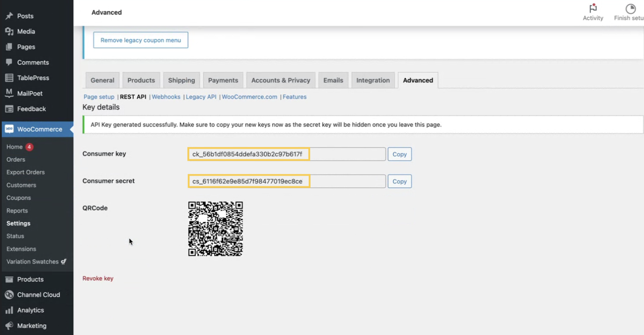Image resolution: width=644 pixels, height=335 pixels.
Task: Open the REST API sub-section link
Action: pyautogui.click(x=133, y=97)
